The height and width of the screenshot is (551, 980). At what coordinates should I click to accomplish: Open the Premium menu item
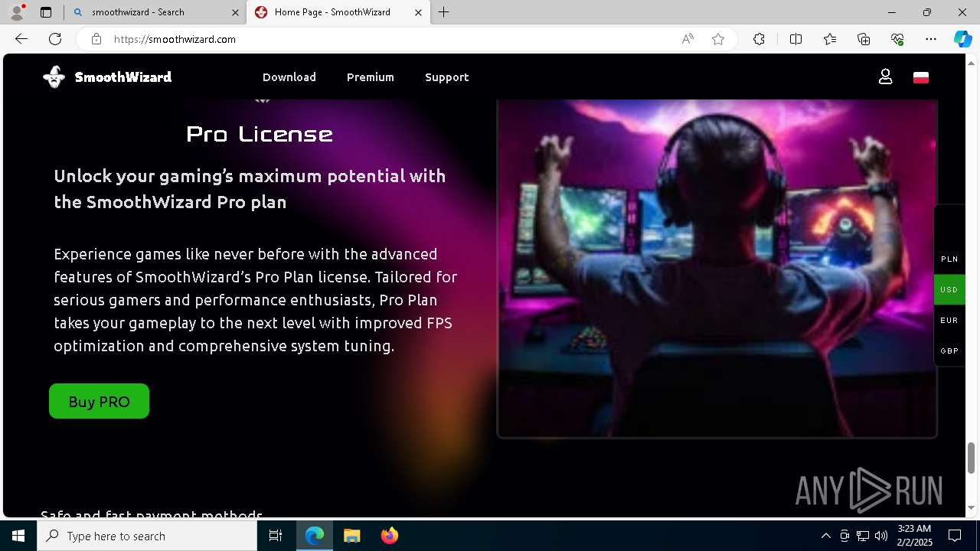point(371,77)
